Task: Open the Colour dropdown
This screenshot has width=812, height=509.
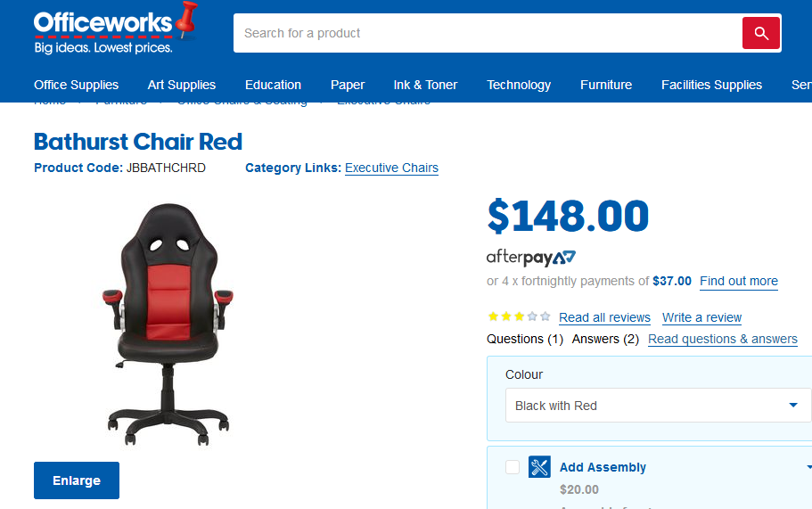Action: 658,406
